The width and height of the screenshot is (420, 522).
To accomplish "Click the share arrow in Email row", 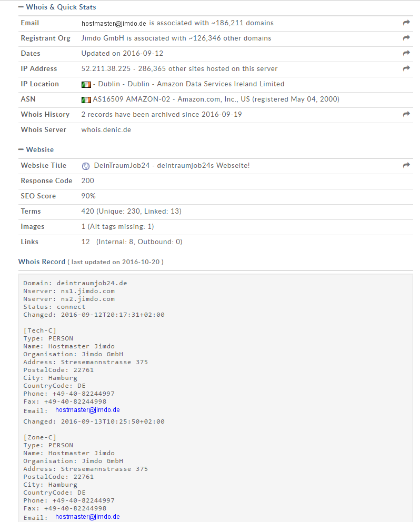I will click(406, 23).
